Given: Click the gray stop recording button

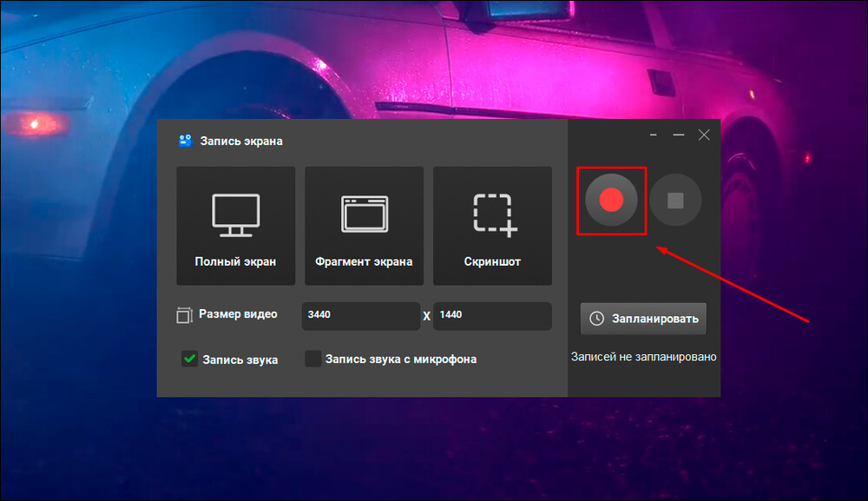Looking at the screenshot, I should (675, 200).
